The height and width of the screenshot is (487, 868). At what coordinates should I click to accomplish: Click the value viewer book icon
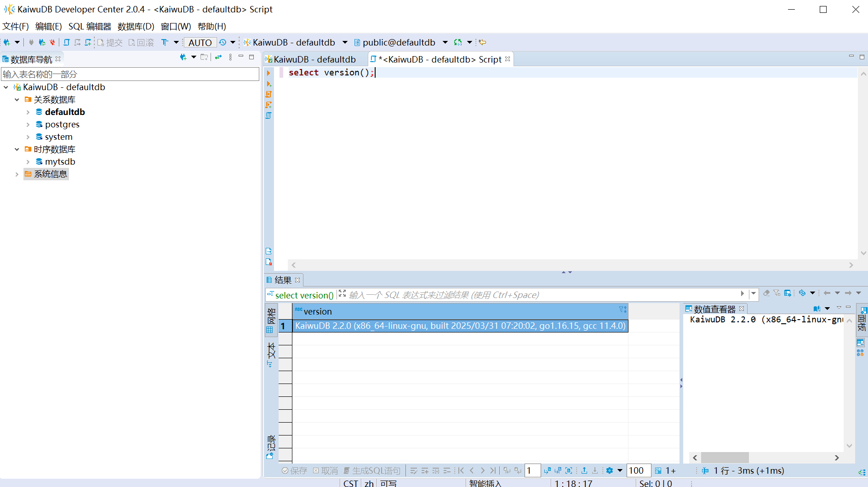click(x=817, y=309)
